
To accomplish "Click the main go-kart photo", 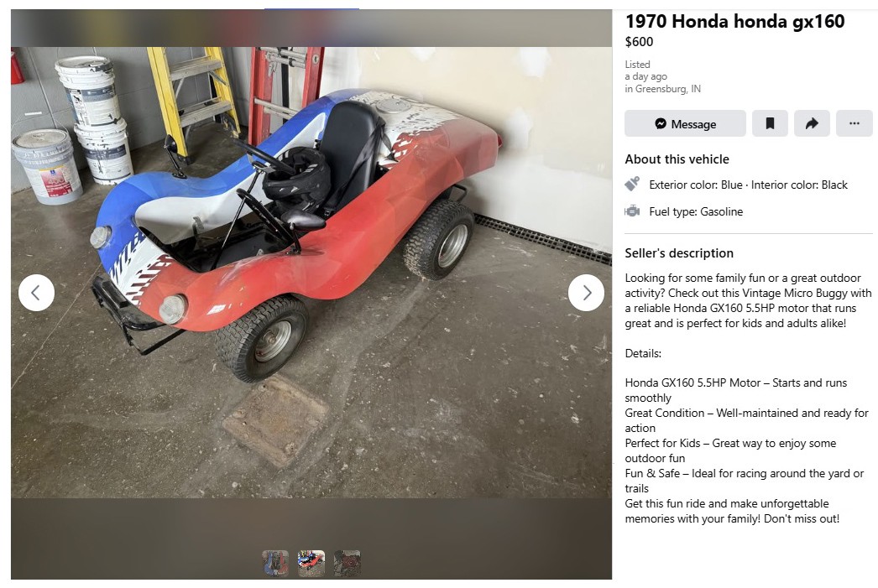I will pos(311,273).
